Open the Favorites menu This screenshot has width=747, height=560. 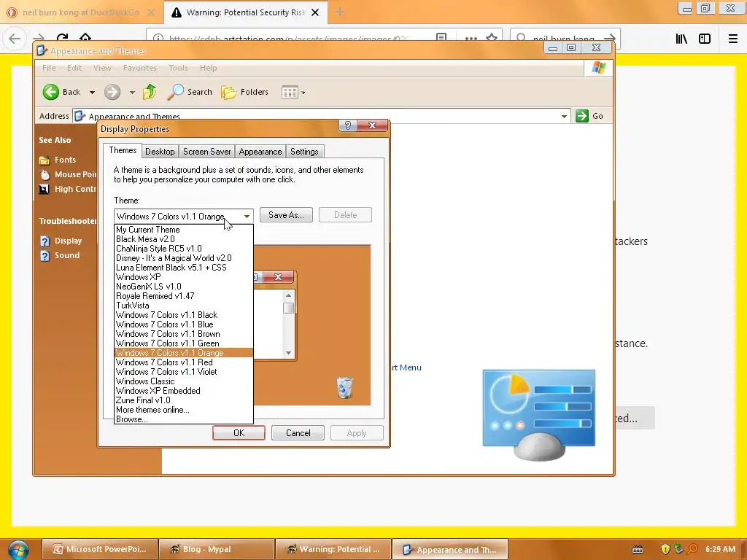139,68
